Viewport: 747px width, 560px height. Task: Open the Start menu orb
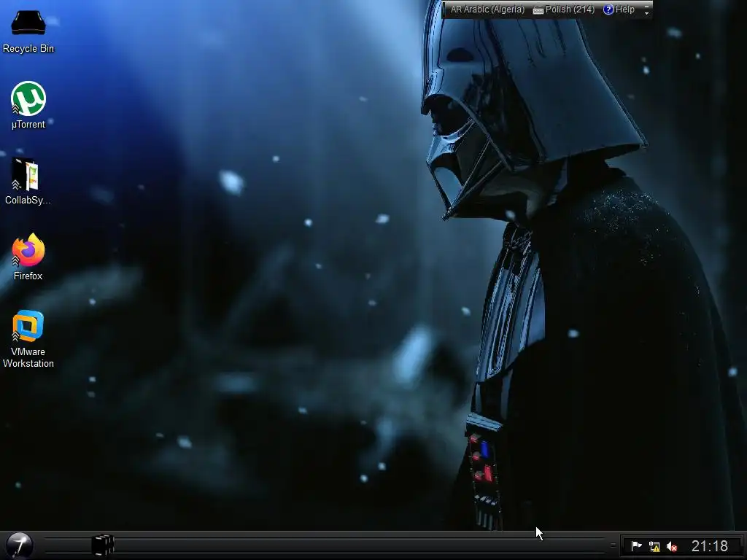tap(20, 545)
